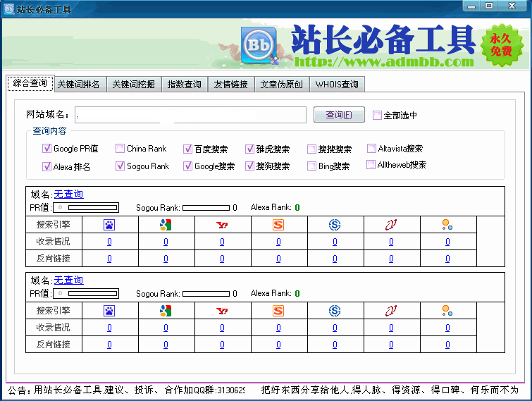The width and height of the screenshot is (532, 401).
Task: Click the Sogou orange S icon in first table
Action: (x=278, y=225)
